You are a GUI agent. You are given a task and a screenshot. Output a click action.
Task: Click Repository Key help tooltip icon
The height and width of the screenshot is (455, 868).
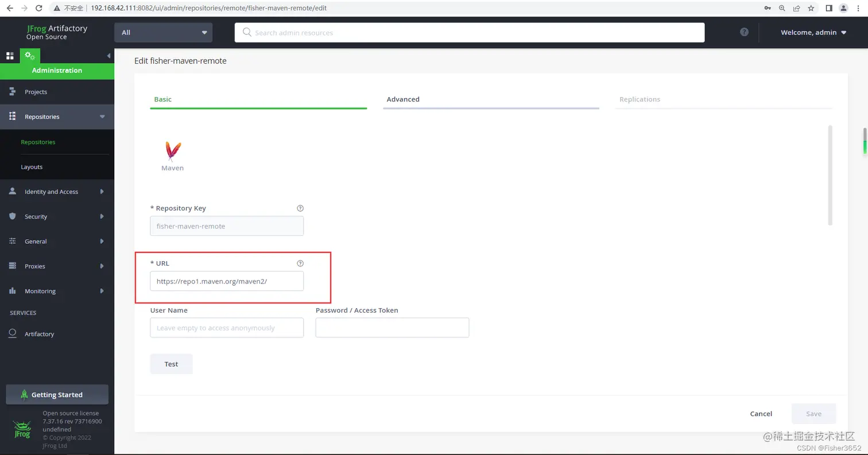300,208
